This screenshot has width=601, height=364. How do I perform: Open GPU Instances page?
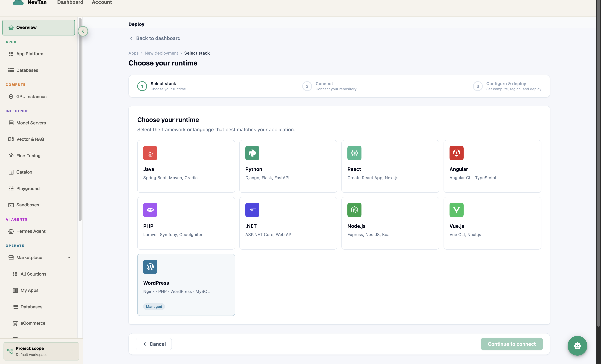(x=38, y=97)
